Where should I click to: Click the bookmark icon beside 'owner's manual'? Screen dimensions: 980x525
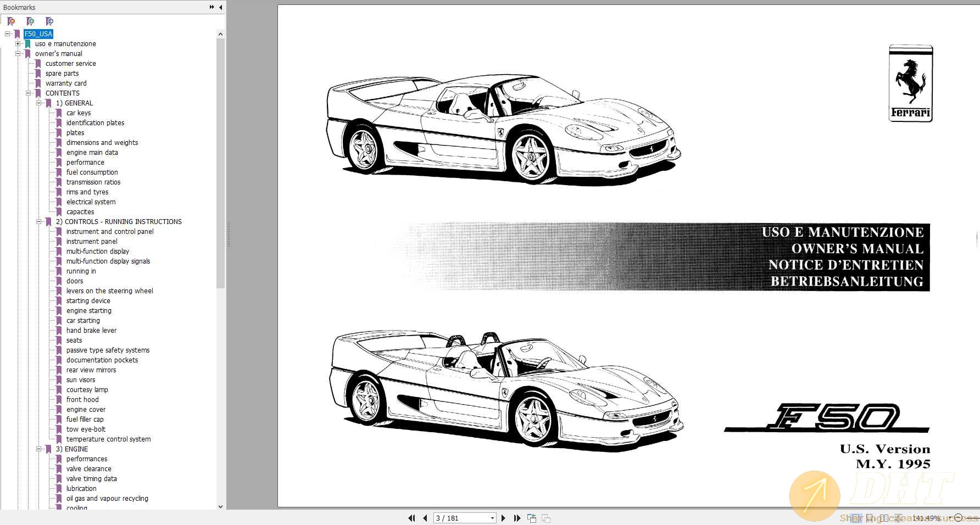[27, 54]
